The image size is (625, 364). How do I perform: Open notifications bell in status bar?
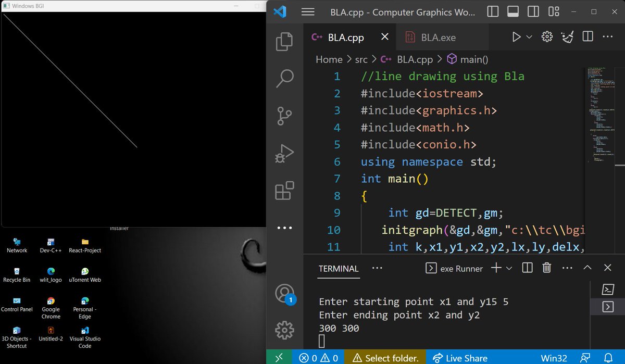click(x=609, y=358)
